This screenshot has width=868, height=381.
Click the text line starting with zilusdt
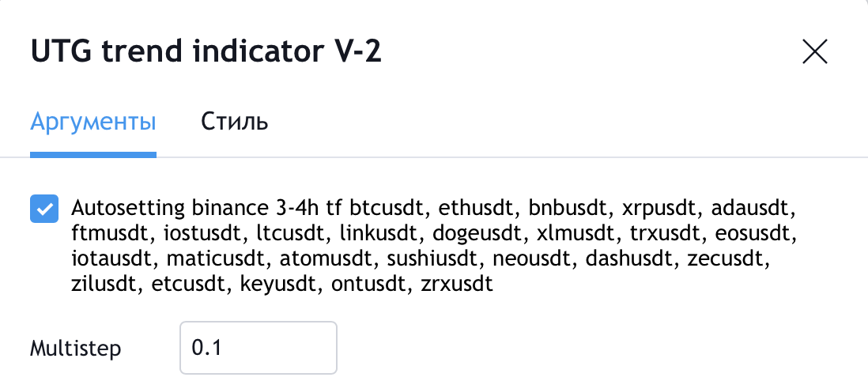click(x=281, y=284)
